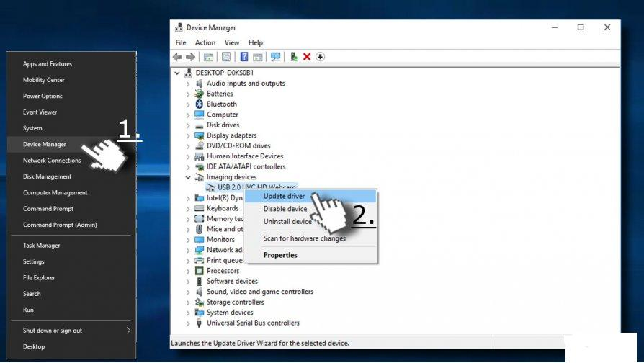The height and width of the screenshot is (363, 644).
Task: Collapse the Imaging devices category
Action: [188, 177]
